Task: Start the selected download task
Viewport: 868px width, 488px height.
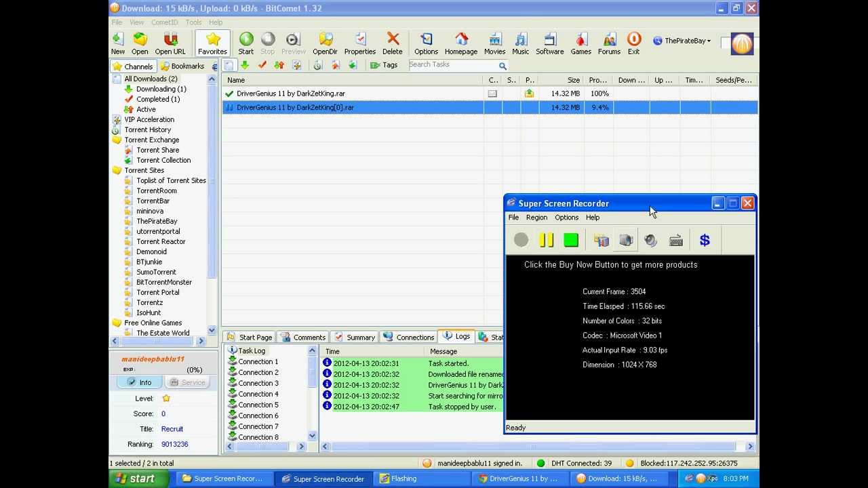Action: click(246, 43)
